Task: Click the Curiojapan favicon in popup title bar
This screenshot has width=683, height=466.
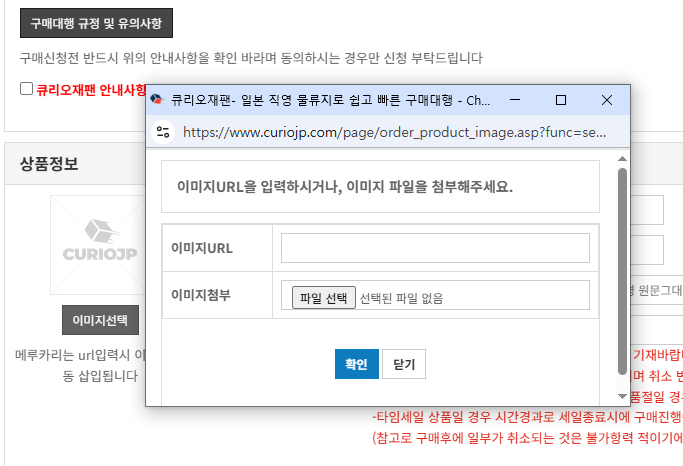Action: click(x=156, y=100)
